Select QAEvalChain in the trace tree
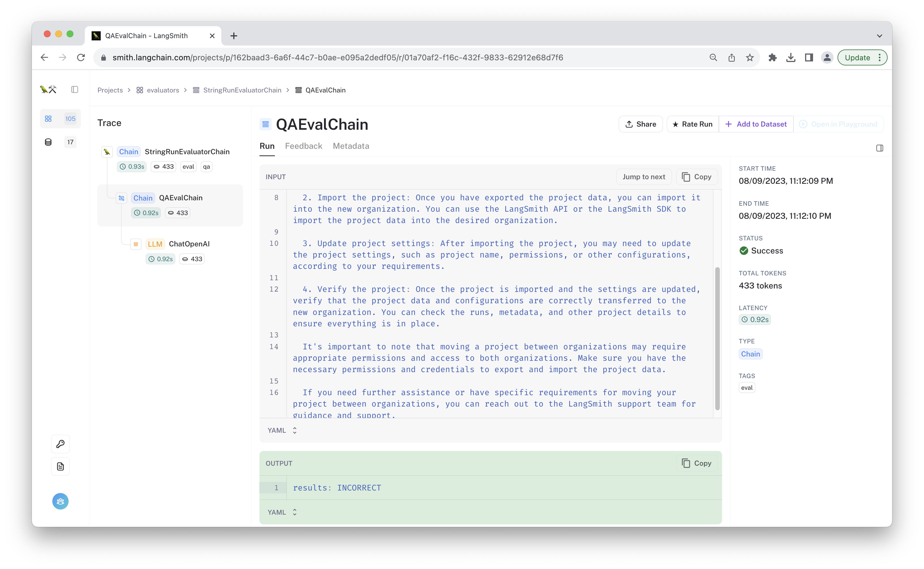The image size is (924, 569). (181, 198)
